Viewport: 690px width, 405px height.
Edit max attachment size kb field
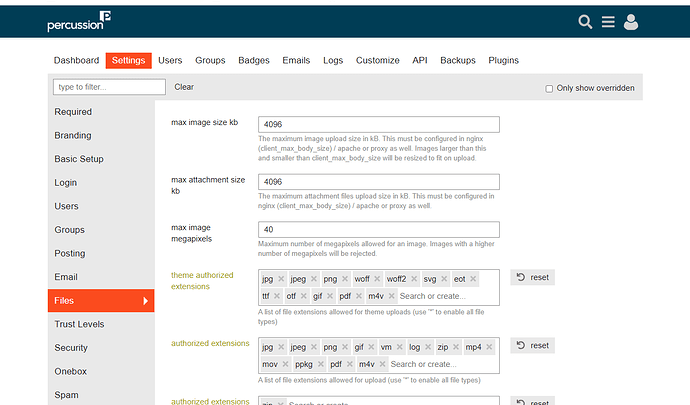(x=379, y=182)
